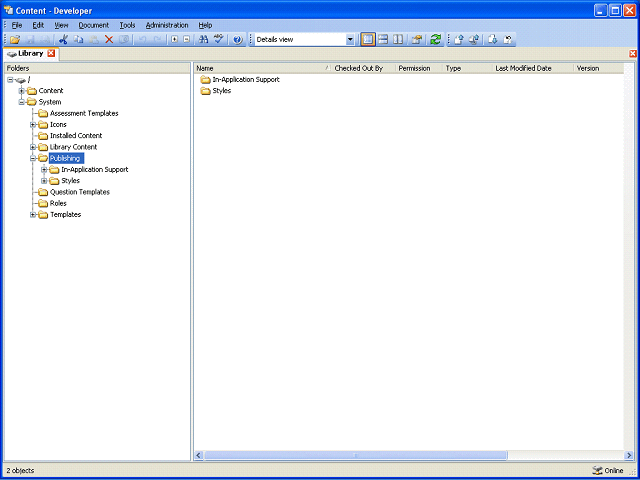Viewport: 640px width, 480px height.
Task: Toggle the highlighted single-pane layout button
Action: pos(368,40)
